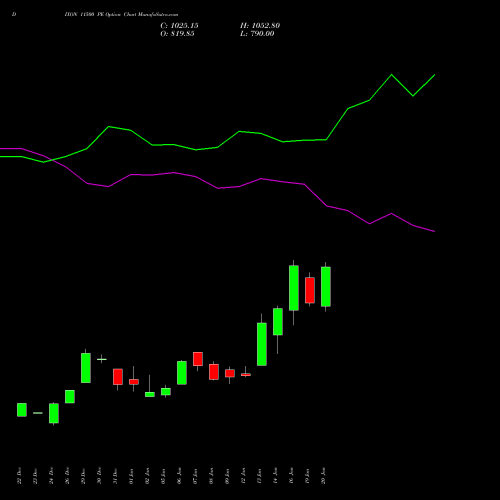Select the 06 Jan date axis label

coord(179,476)
